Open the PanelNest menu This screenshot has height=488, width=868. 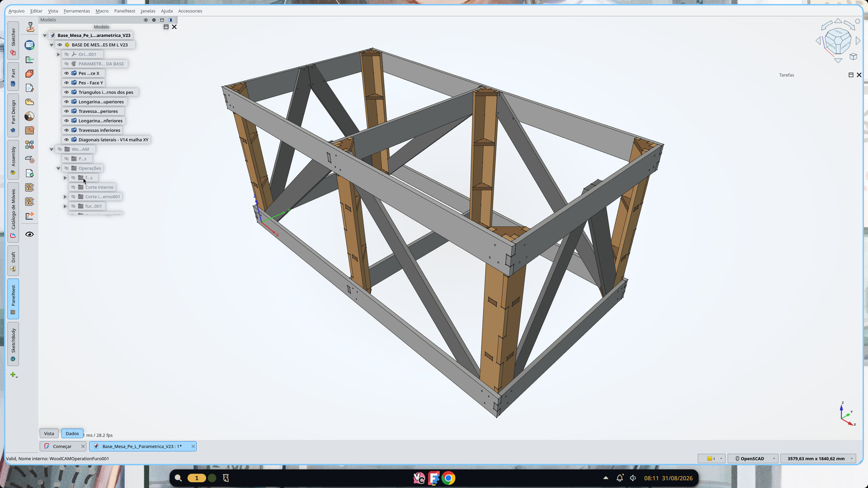click(124, 11)
